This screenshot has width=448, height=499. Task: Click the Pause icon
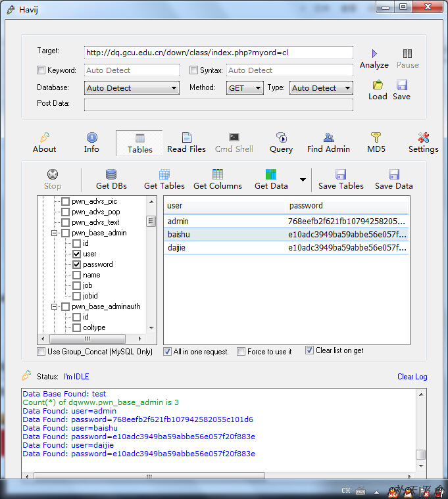407,53
